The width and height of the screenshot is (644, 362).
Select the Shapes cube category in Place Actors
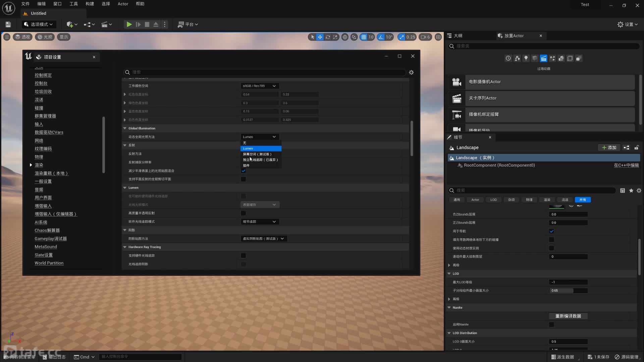tap(535, 59)
